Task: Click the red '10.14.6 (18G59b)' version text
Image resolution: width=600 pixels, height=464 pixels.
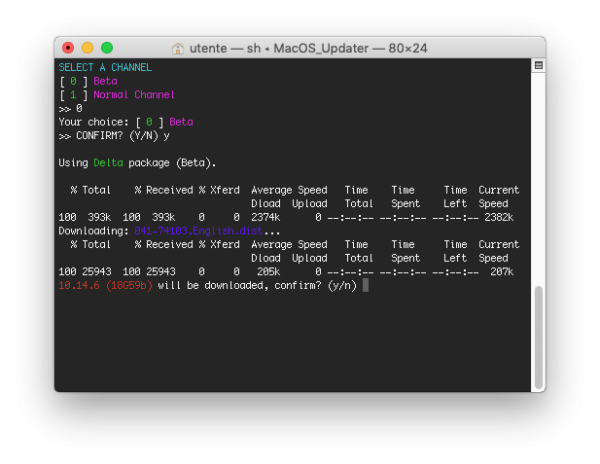Action: pyautogui.click(x=105, y=285)
